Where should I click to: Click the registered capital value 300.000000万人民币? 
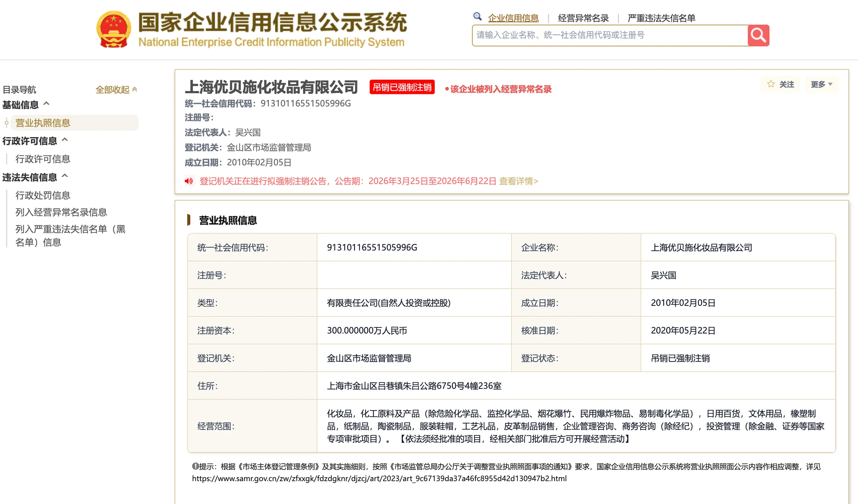[367, 330]
